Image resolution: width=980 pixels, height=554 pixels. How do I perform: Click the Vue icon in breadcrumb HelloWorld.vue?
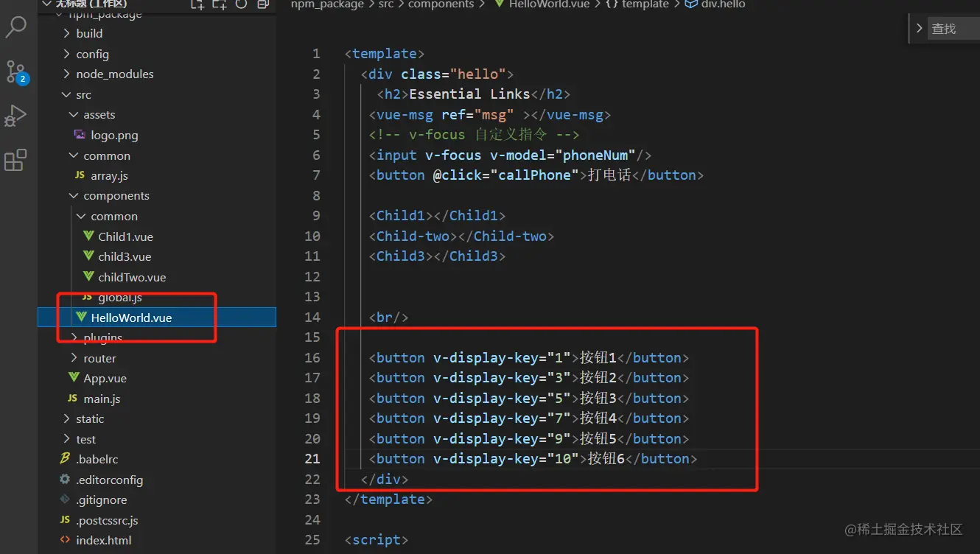[500, 4]
